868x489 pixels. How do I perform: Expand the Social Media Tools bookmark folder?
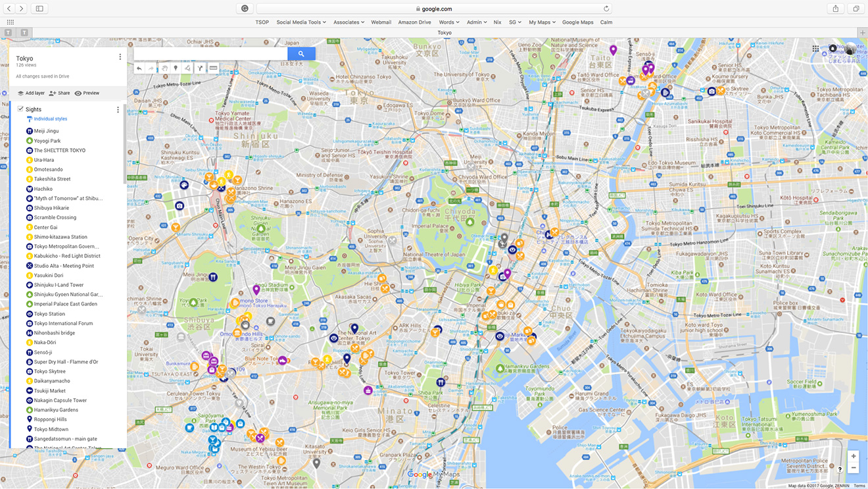tap(301, 22)
